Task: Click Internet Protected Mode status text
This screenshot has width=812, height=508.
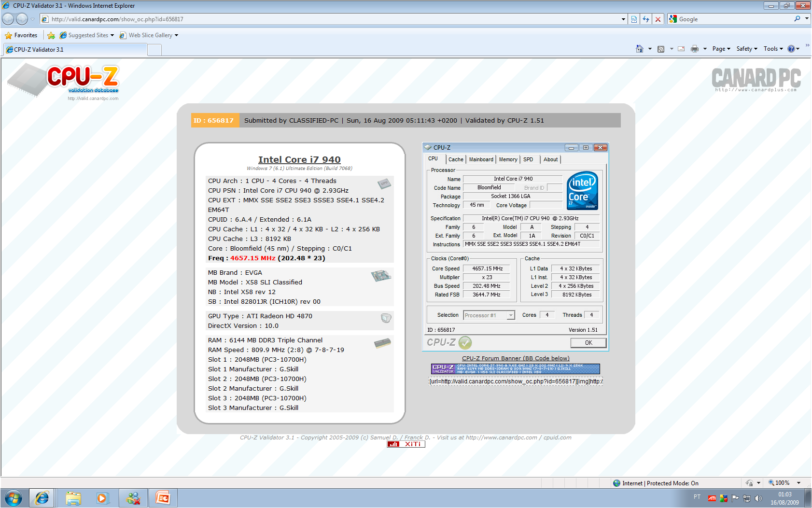Action: pyautogui.click(x=660, y=483)
